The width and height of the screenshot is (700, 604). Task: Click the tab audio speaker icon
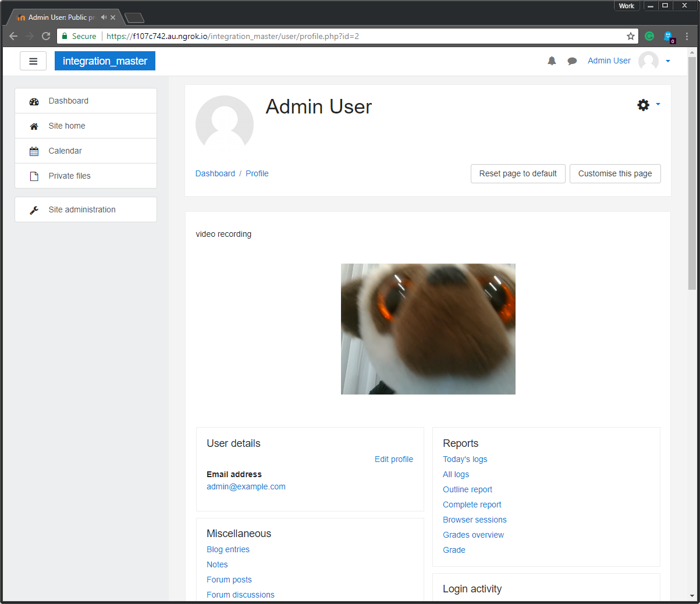(x=104, y=17)
